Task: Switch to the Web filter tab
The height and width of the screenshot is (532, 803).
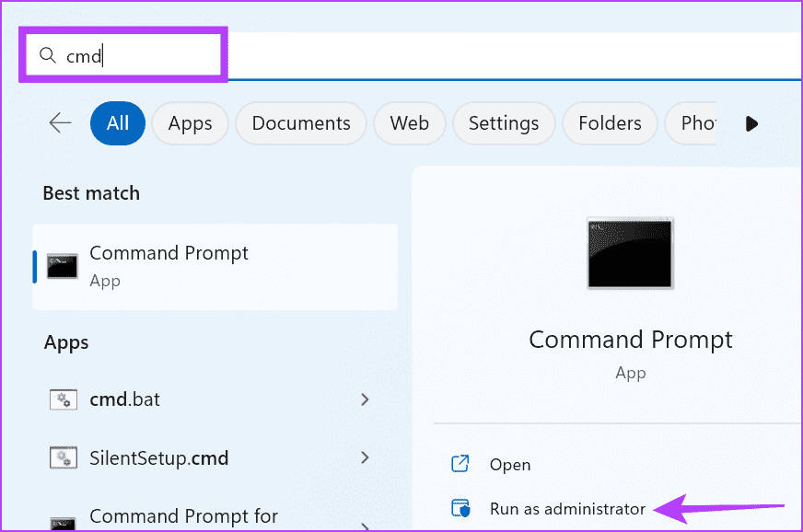Action: (409, 123)
